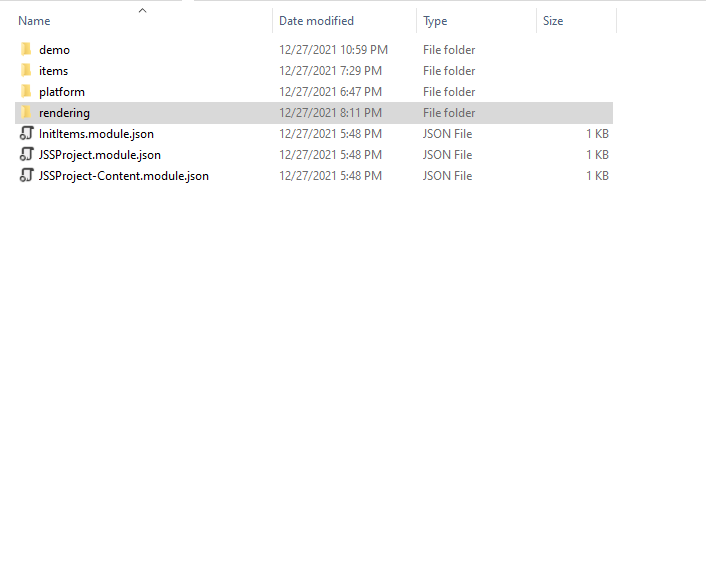Click "File folder" type in demo row
The width and height of the screenshot is (706, 588).
click(x=449, y=50)
